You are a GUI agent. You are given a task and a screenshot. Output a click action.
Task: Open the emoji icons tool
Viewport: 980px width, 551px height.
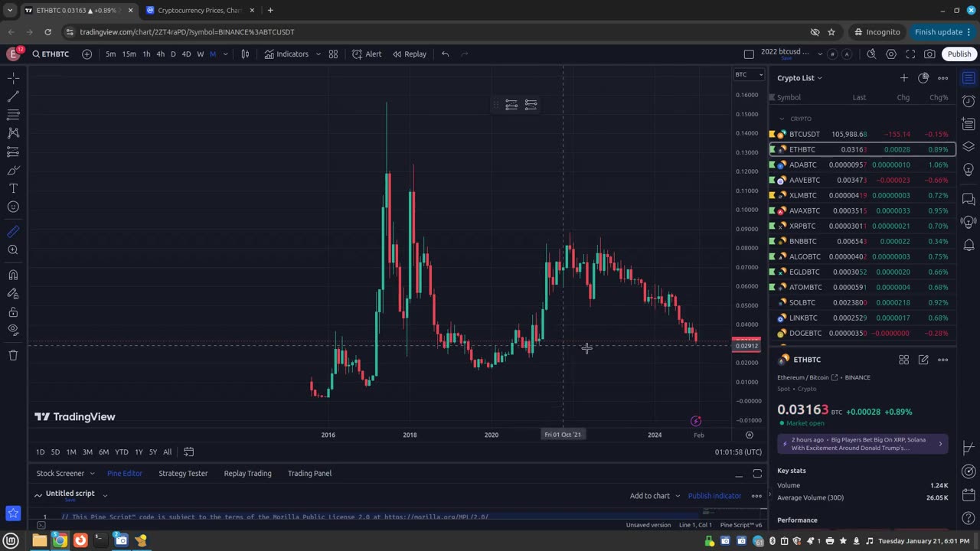13,207
